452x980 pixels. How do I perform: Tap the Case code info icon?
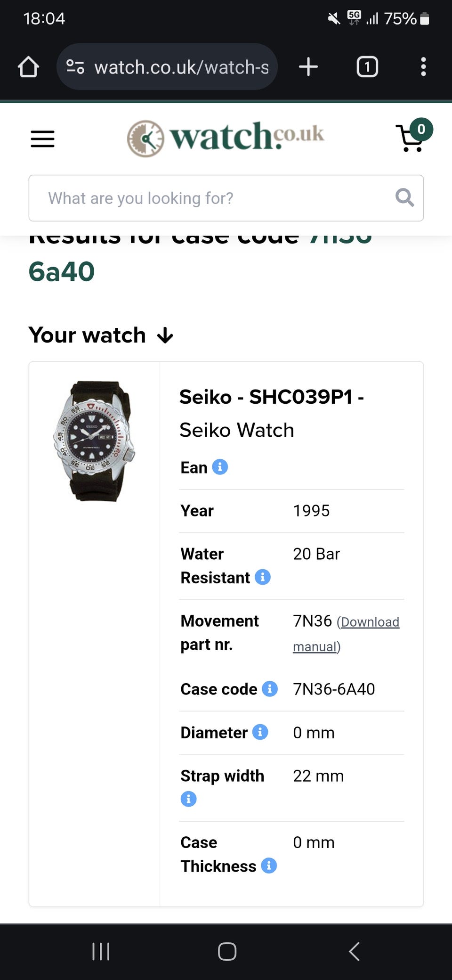pyautogui.click(x=270, y=688)
